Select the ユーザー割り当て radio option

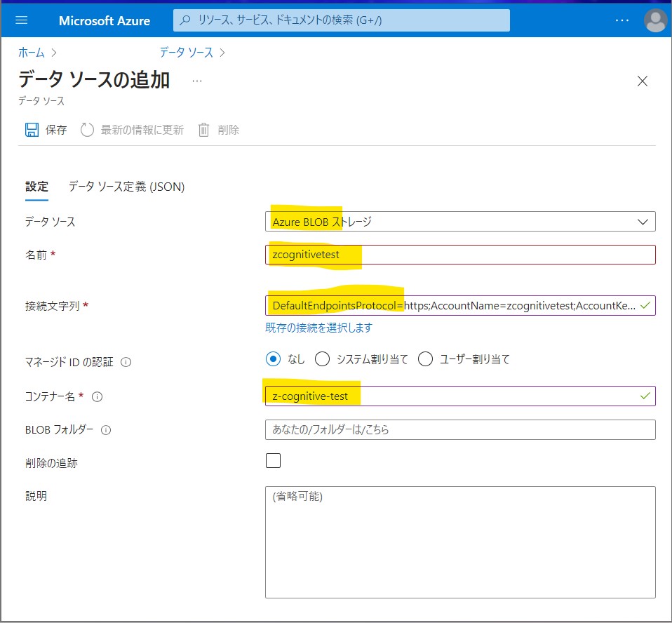[x=425, y=359]
